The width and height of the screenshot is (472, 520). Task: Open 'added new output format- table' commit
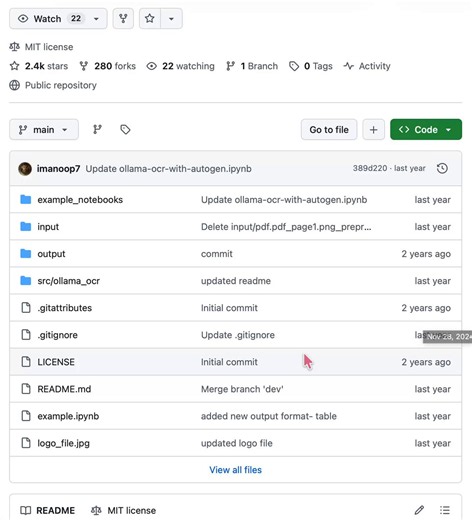click(x=269, y=416)
